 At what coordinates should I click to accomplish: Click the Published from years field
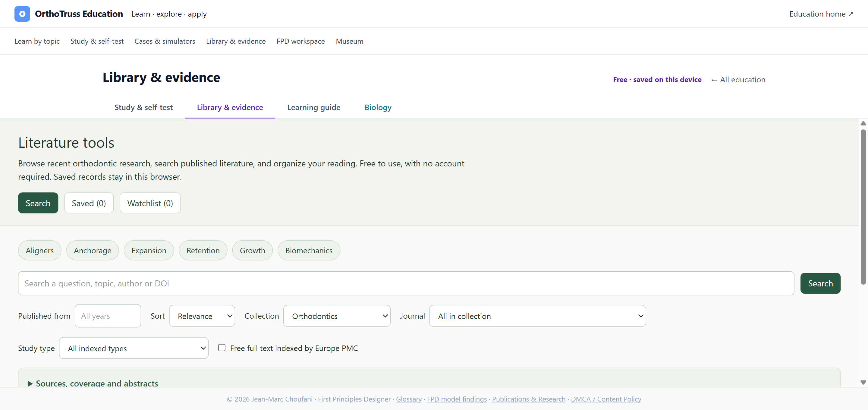(108, 316)
